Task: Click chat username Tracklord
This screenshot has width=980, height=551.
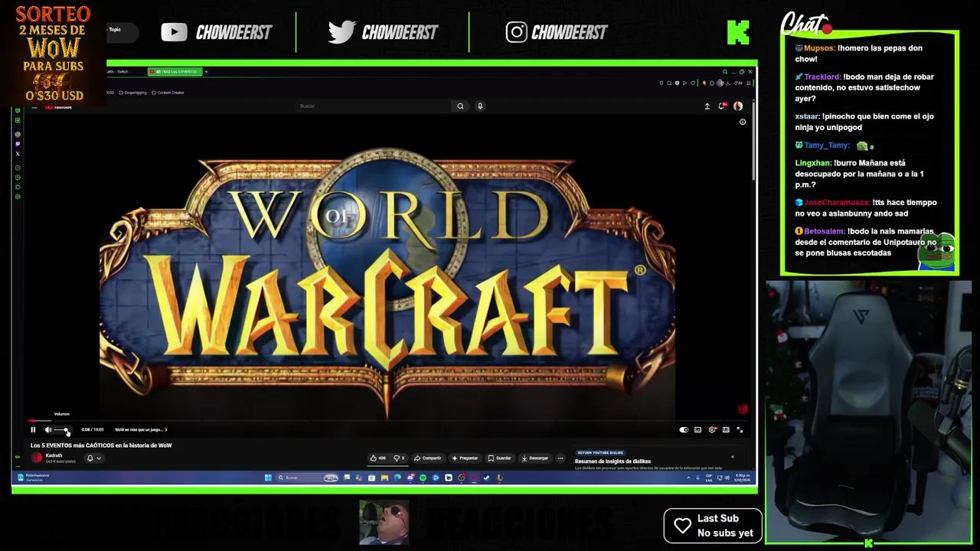Action: point(822,77)
